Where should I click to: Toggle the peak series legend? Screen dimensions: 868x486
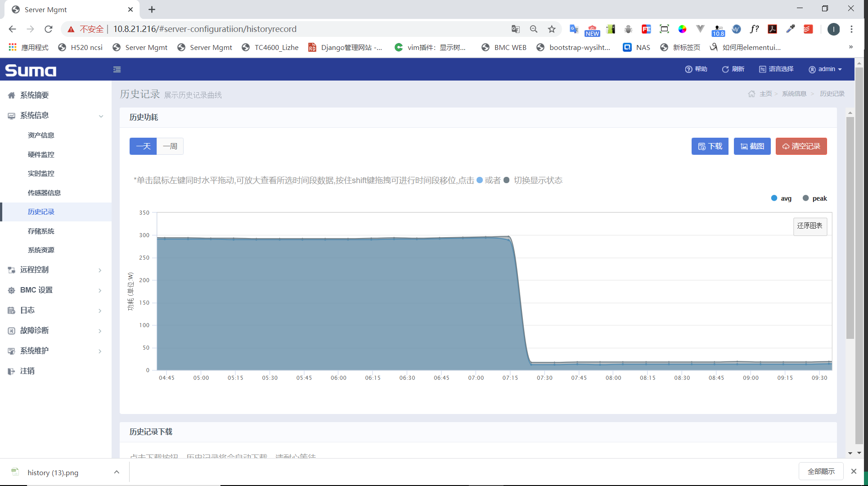pos(815,198)
